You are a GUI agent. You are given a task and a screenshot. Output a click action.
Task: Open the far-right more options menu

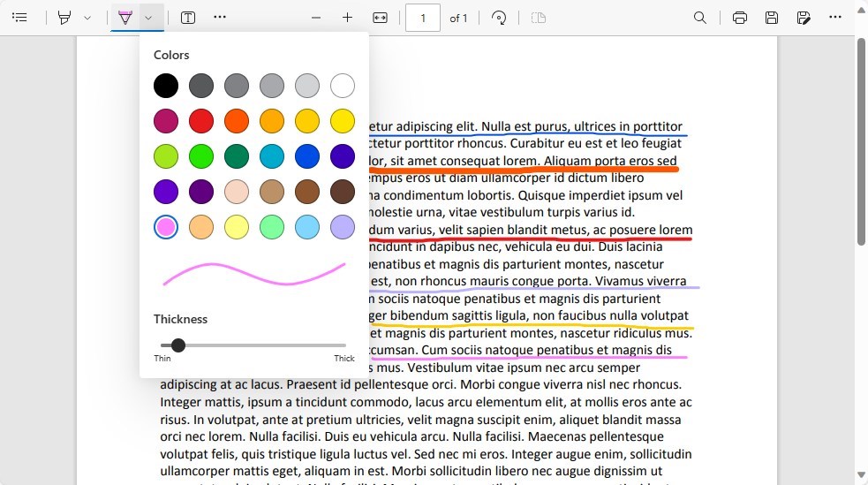click(x=835, y=18)
